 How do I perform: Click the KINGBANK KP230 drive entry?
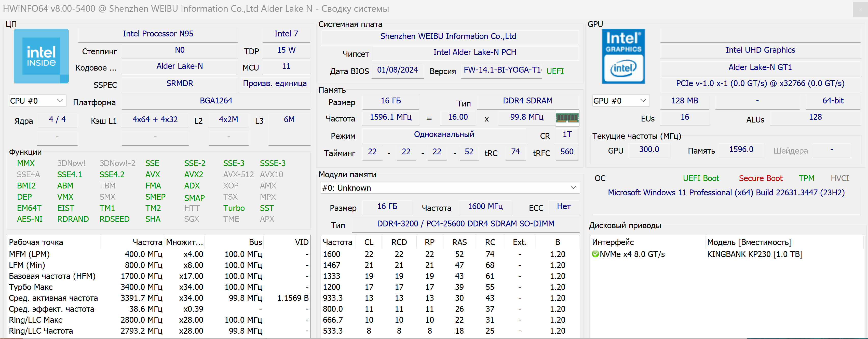tap(754, 254)
